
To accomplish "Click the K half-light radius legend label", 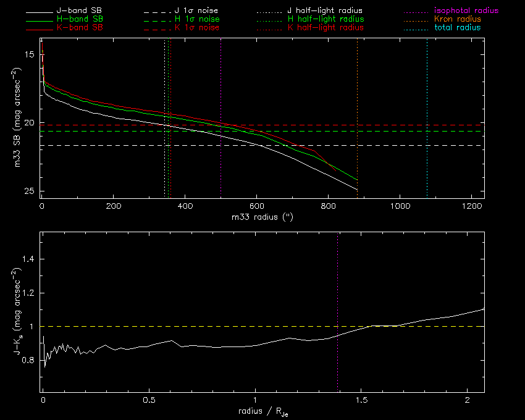I will click(x=325, y=28).
